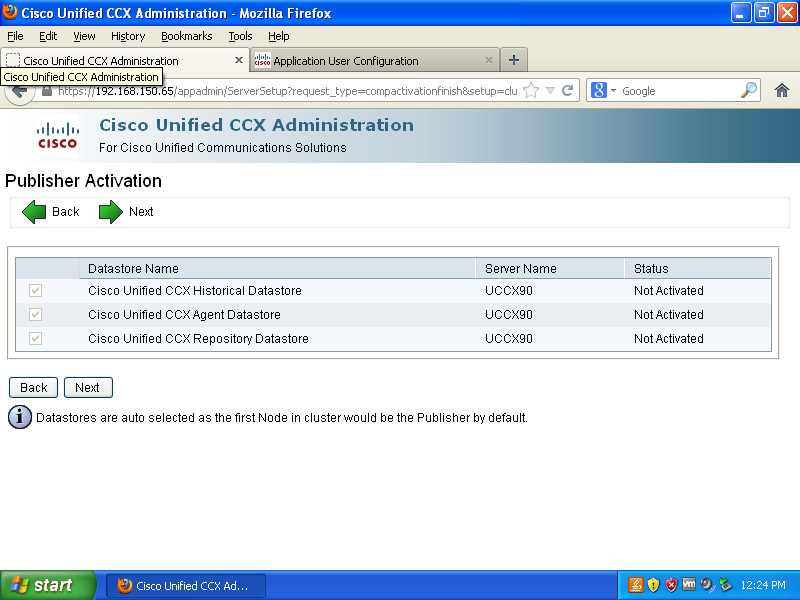Click 'Datastores are auto selected' info text

click(x=282, y=418)
